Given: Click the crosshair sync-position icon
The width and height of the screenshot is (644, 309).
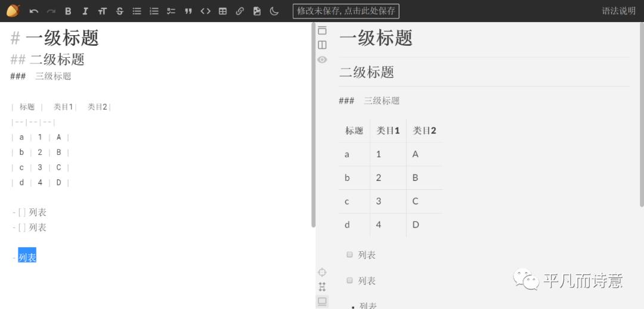Looking at the screenshot, I should pos(323,272).
